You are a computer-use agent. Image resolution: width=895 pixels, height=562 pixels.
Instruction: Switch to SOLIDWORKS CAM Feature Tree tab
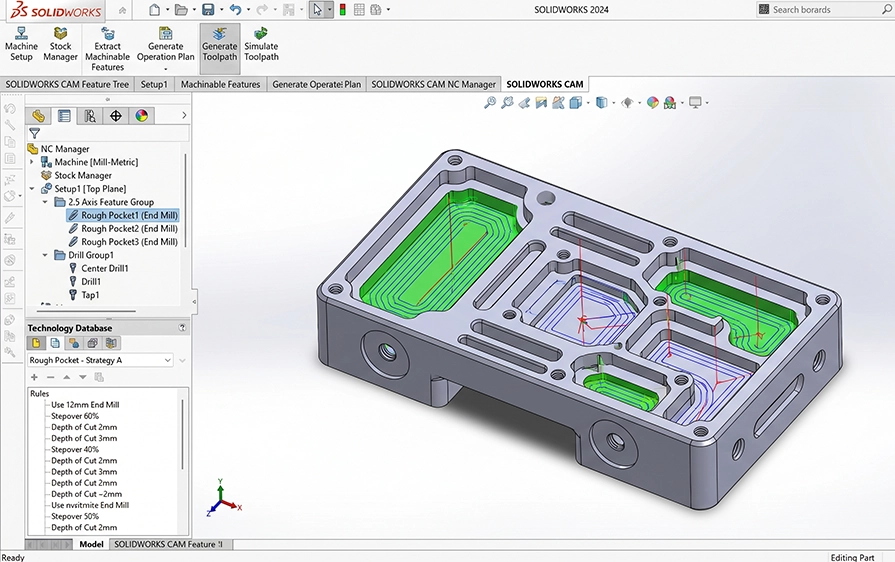point(67,84)
